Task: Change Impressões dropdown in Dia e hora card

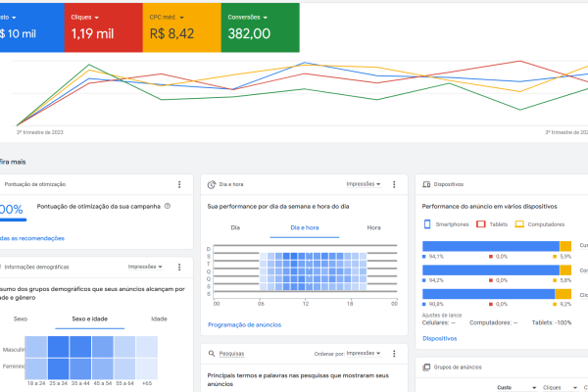Action: (364, 184)
